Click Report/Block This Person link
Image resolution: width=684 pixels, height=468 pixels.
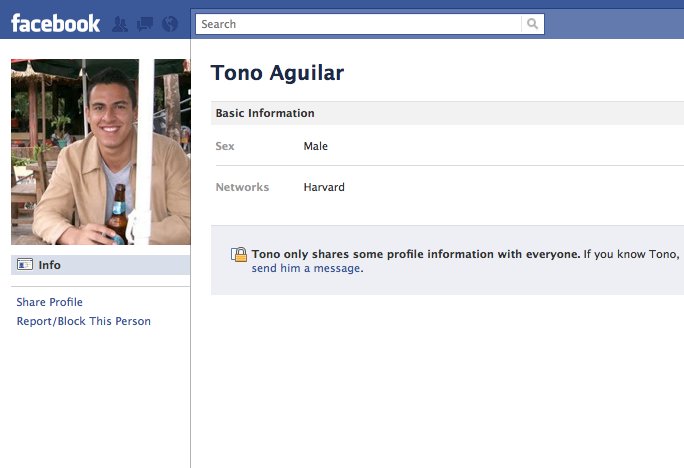coord(84,321)
